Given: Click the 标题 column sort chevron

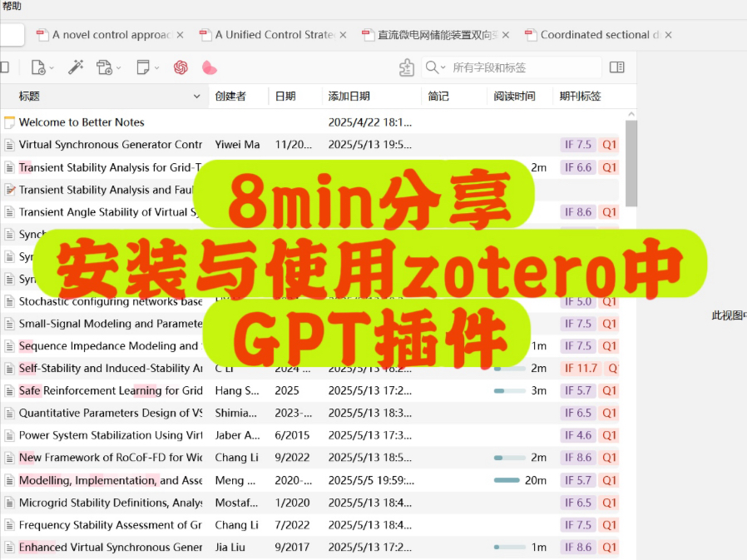Looking at the screenshot, I should pyautogui.click(x=197, y=97).
